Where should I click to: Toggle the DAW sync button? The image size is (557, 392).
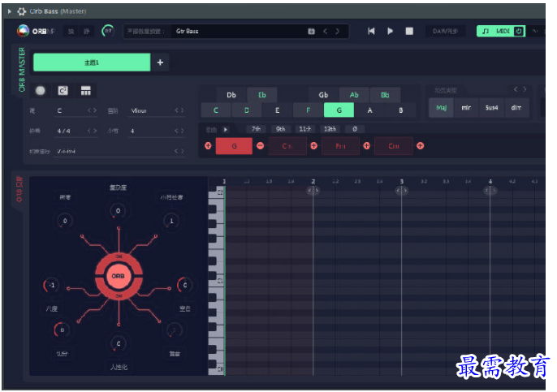(445, 31)
